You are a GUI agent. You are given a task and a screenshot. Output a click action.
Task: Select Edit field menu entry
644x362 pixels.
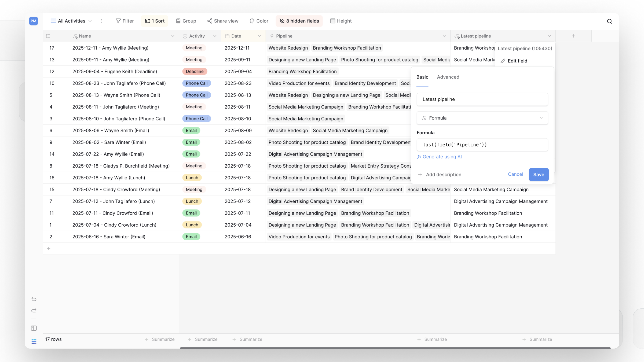(x=517, y=61)
